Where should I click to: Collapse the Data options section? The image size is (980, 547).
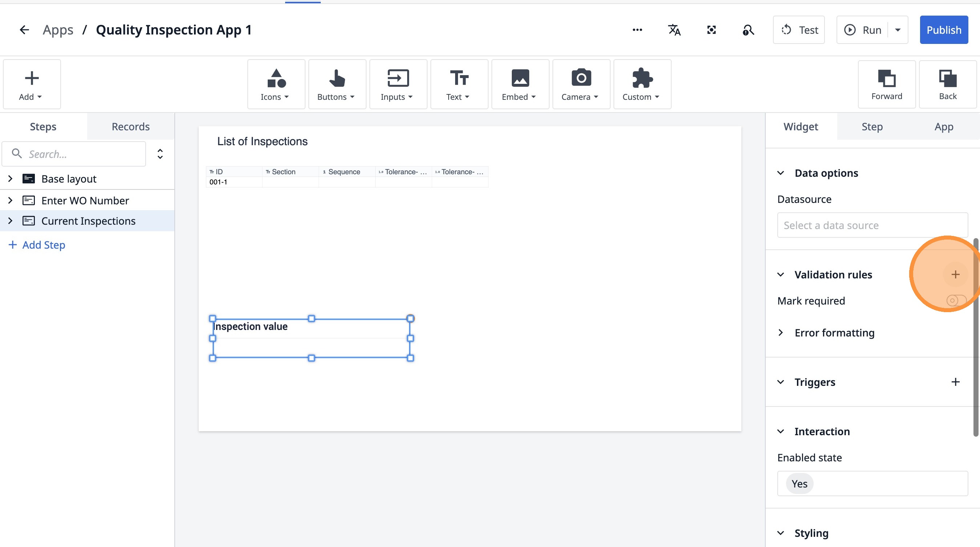click(781, 173)
